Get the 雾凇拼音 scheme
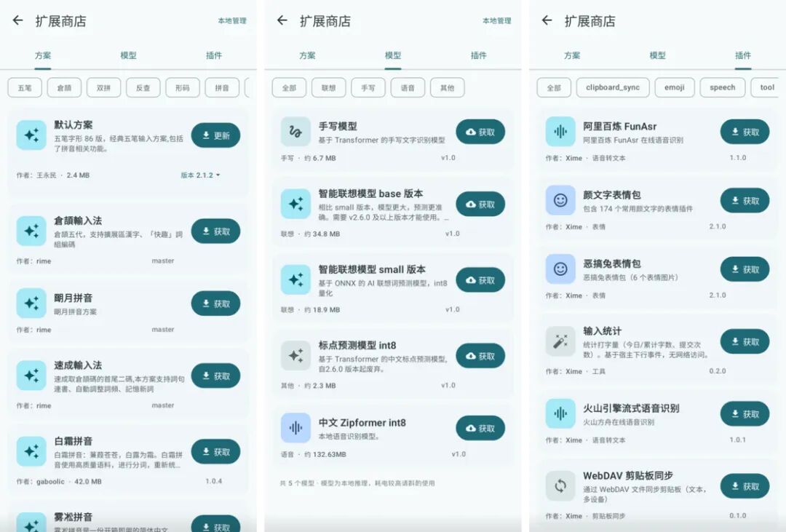 point(215,524)
